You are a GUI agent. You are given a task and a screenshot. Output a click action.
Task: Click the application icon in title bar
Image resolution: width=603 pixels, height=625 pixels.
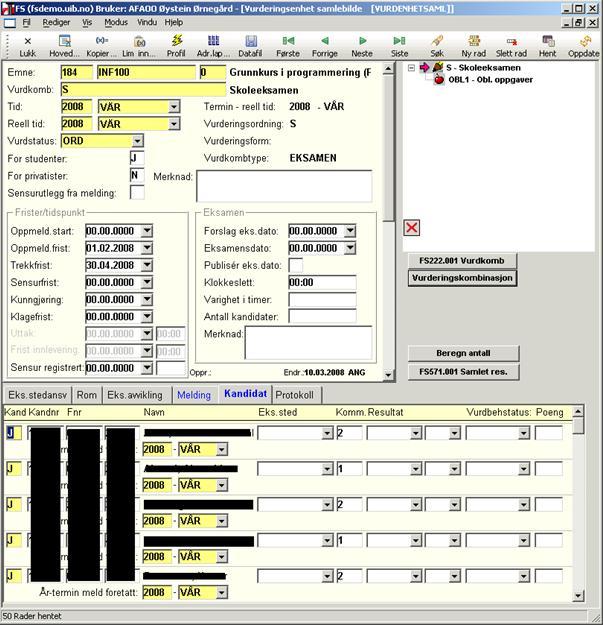point(6,8)
